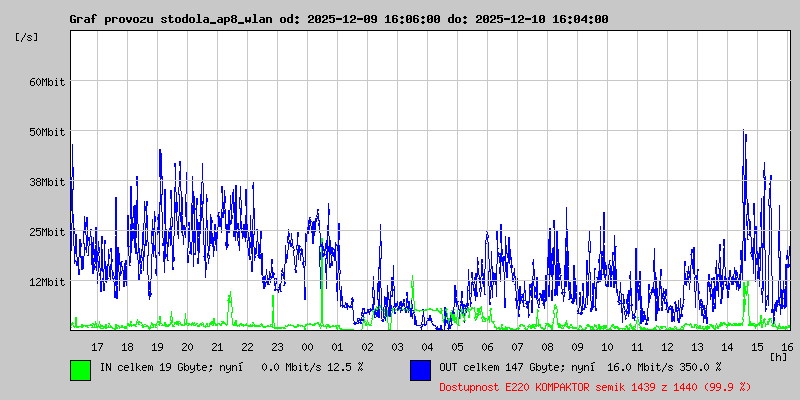Click the '01' hour tick label
This screenshot has width=800, height=400.
pyautogui.click(x=337, y=347)
